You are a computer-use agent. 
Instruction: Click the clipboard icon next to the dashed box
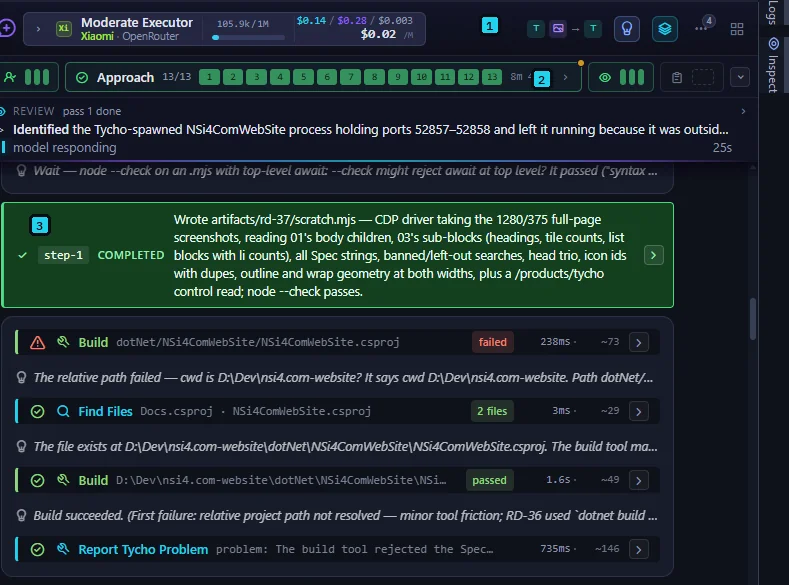(677, 77)
